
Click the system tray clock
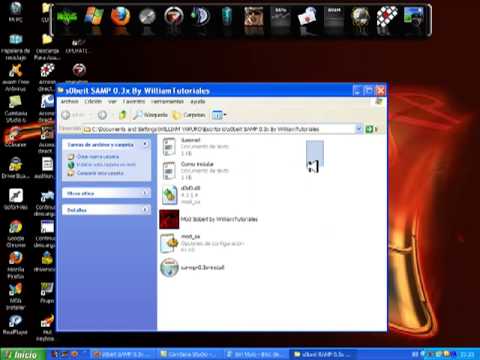(468, 355)
